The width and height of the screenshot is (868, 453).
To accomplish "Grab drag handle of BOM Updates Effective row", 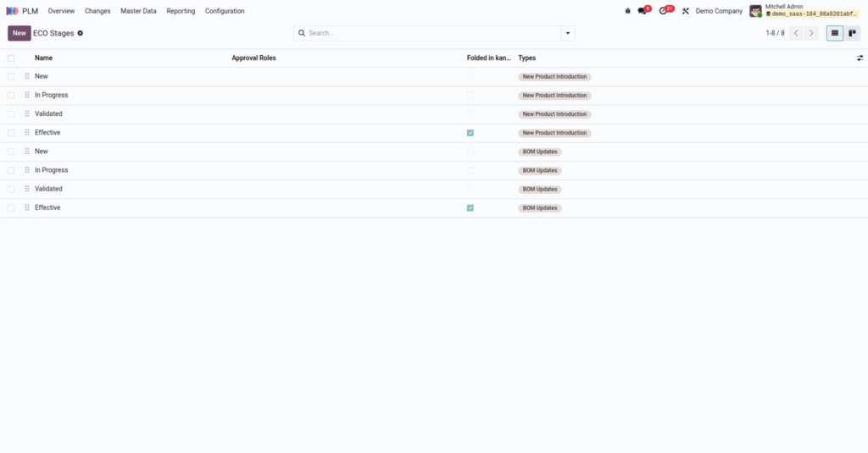I will [27, 208].
